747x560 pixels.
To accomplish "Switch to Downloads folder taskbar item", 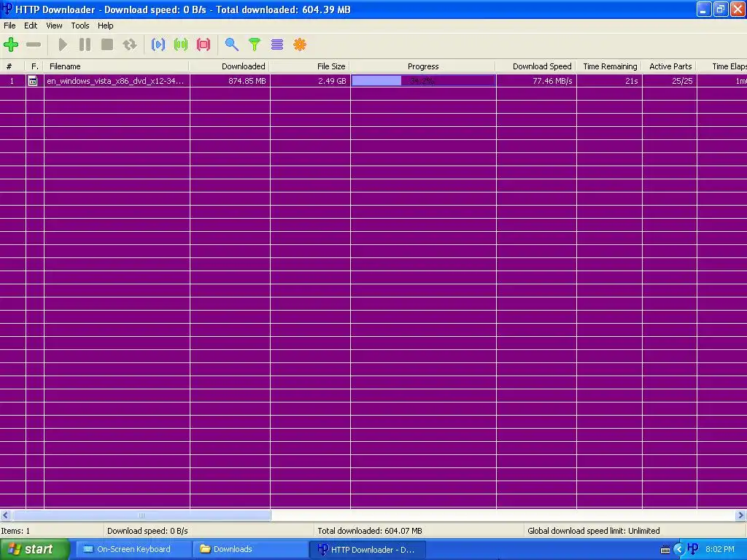I will 250,550.
